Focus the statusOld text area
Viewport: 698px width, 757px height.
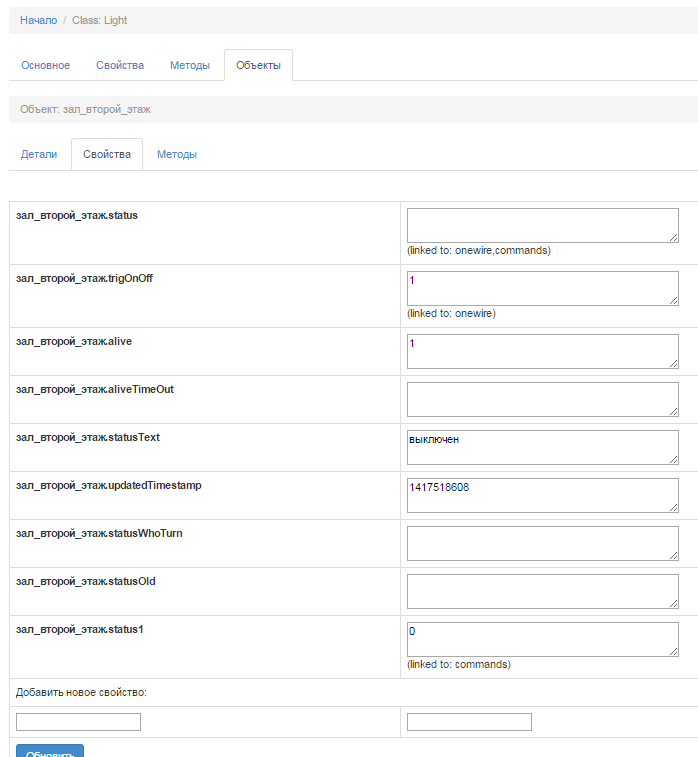[542, 591]
